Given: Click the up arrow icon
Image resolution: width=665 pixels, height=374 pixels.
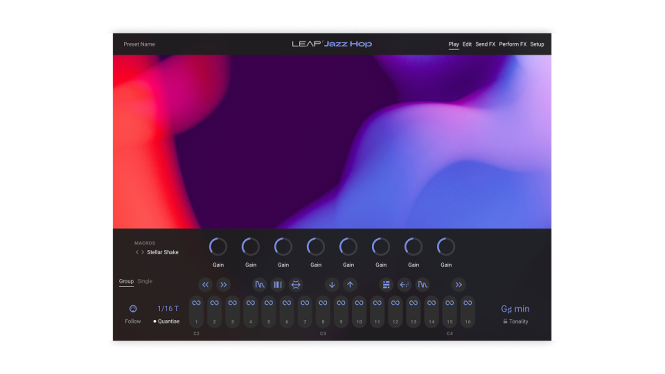Looking at the screenshot, I should point(350,285).
